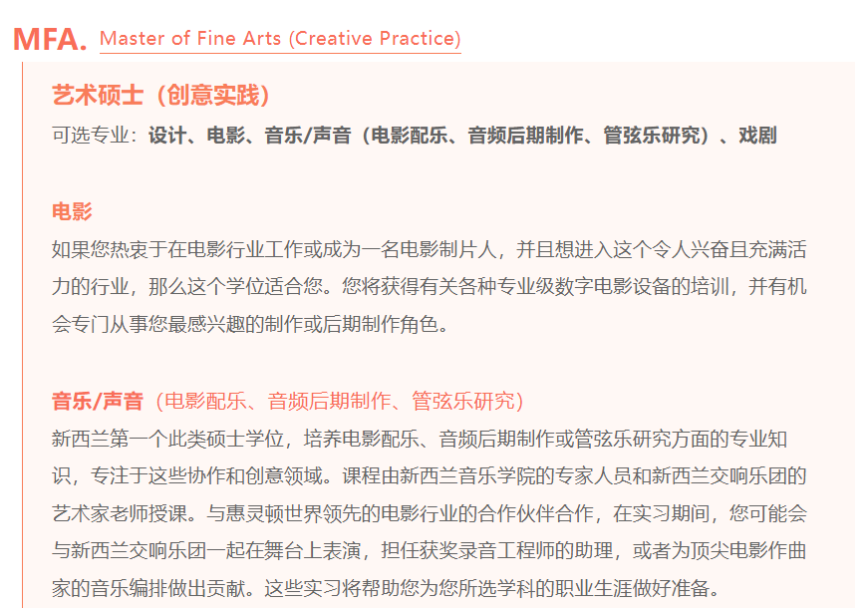This screenshot has height=608, width=868.
Task: Click the orange subtitle （电影配乐、音频后期制作、管弦乐研究）
Action: (x=336, y=401)
